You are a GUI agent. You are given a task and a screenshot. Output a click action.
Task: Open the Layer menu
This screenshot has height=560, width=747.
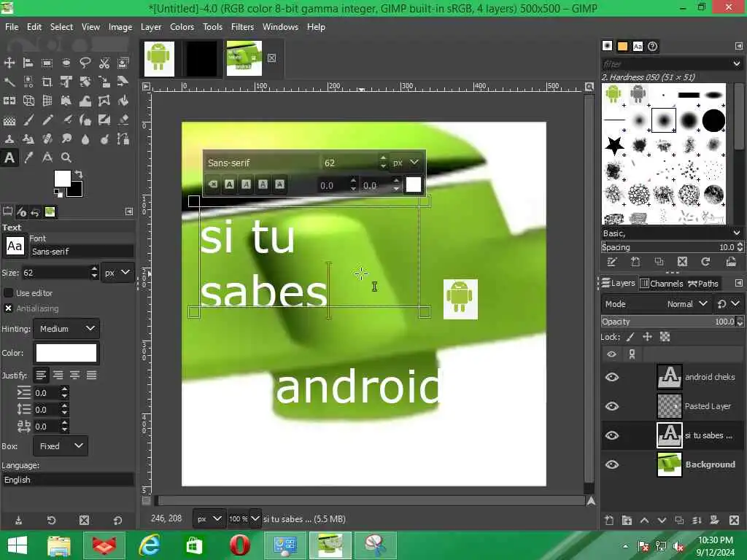[x=150, y=27]
